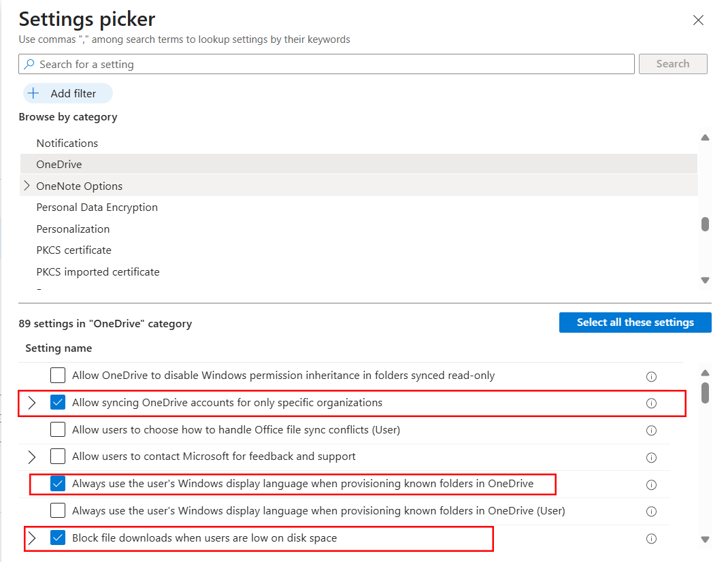Image resolution: width=728 pixels, height=562 pixels.
Task: Open info icon for Block file downloads
Action: coord(651,539)
